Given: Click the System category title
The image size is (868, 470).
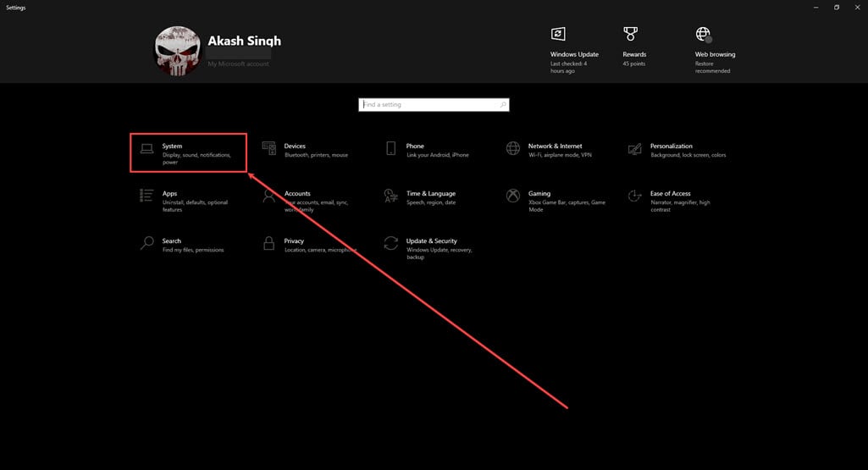Looking at the screenshot, I should [x=172, y=147].
